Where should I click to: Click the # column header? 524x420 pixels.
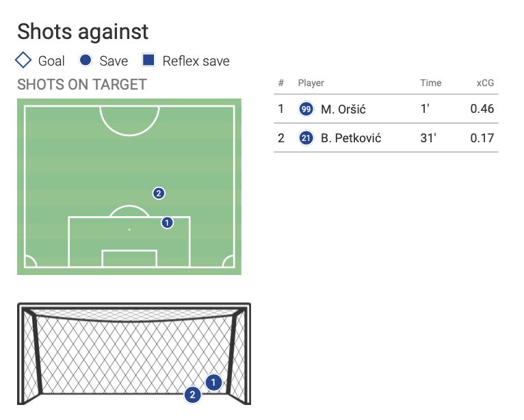(280, 83)
